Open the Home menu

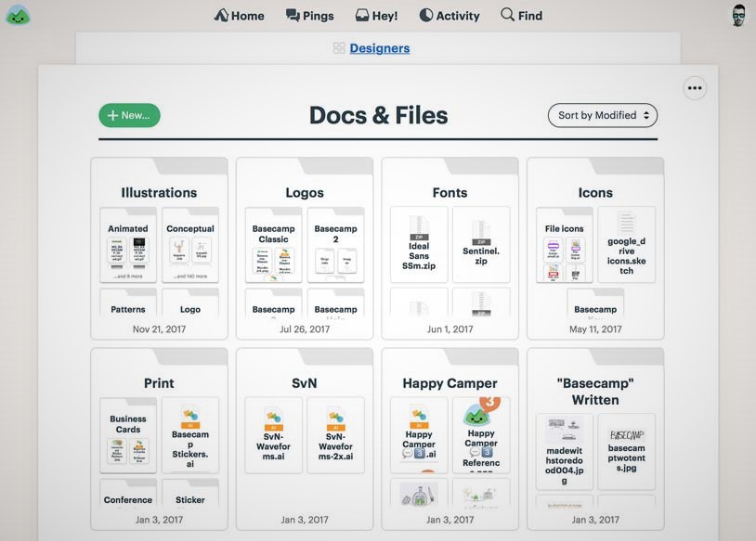click(239, 16)
